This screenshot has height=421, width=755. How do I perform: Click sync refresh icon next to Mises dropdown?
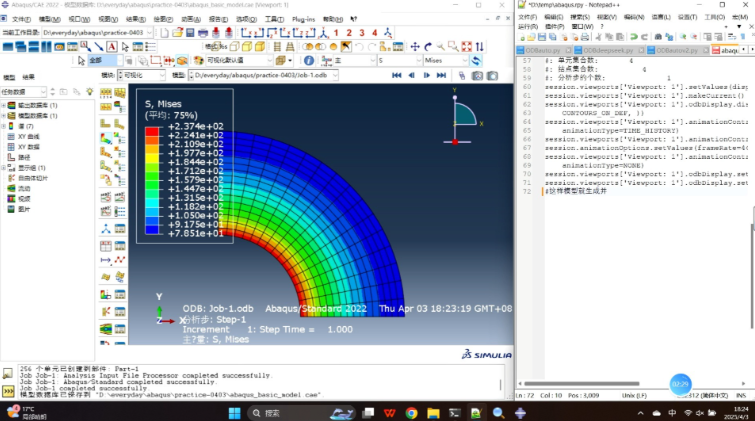coord(476,61)
